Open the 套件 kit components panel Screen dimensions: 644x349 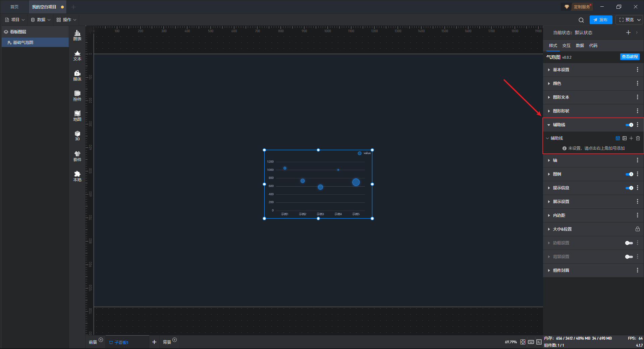[77, 156]
